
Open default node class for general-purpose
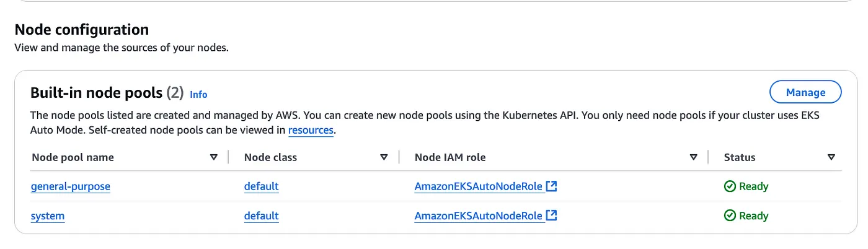(261, 186)
